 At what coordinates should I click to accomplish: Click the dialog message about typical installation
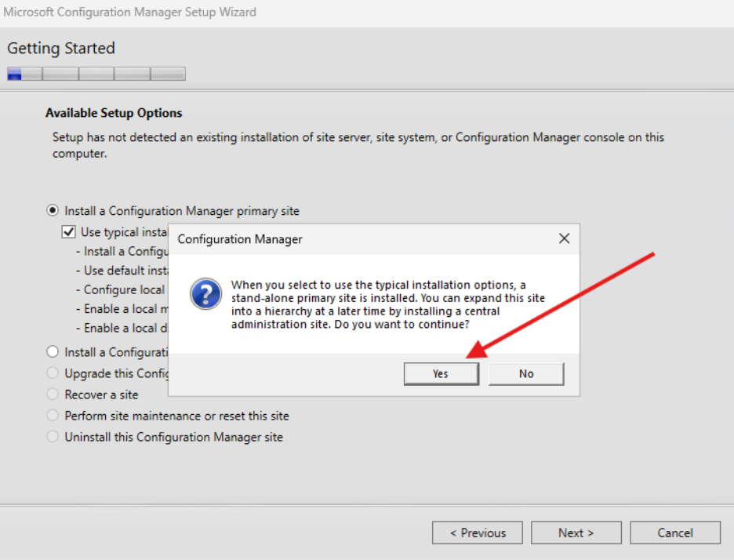tap(388, 304)
